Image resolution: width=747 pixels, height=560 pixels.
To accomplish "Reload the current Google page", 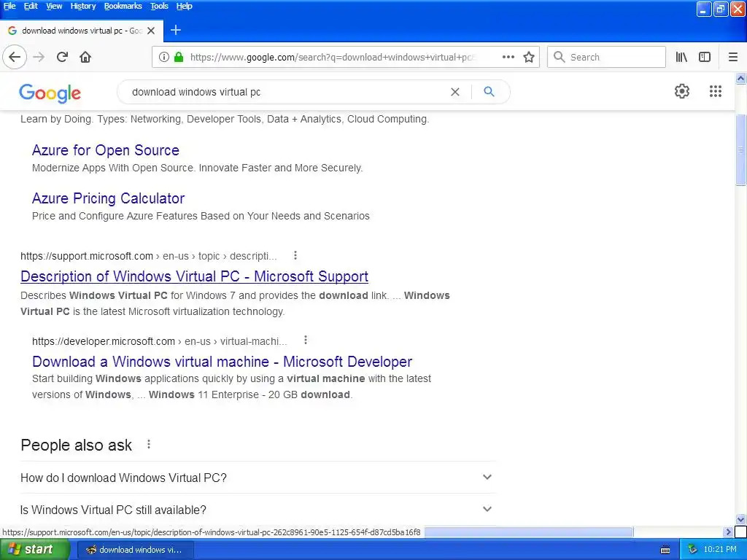I will pyautogui.click(x=62, y=57).
